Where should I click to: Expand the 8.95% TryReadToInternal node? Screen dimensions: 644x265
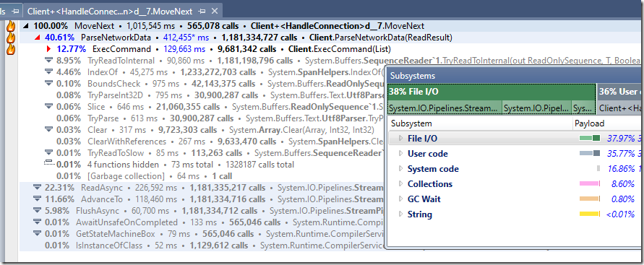point(49,61)
